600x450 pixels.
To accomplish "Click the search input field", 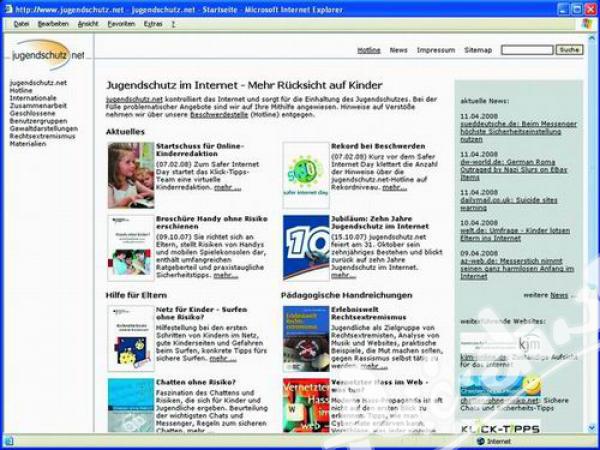I will point(527,50).
